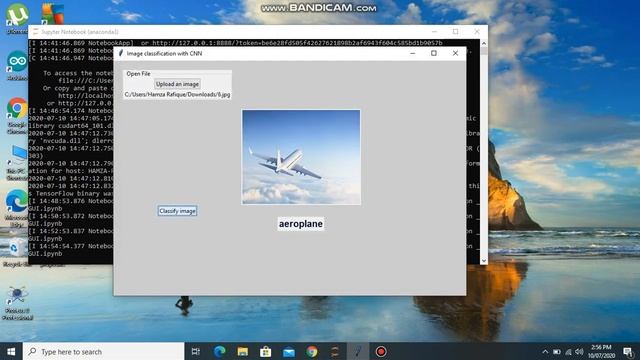Click the Upload an image button

coord(177,84)
